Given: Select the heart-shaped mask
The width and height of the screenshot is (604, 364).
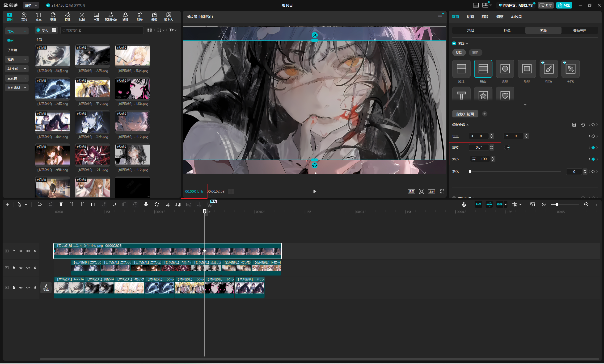Looking at the screenshot, I should pyautogui.click(x=505, y=94).
